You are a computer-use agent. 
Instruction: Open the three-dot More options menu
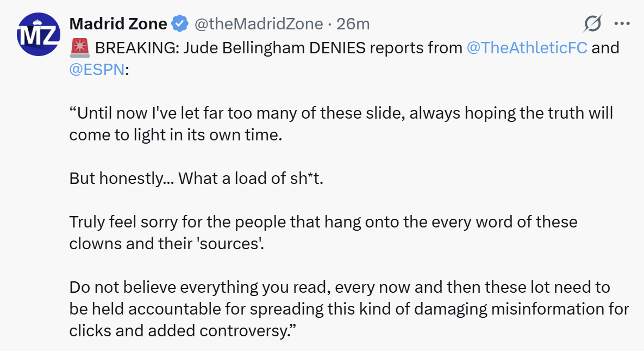click(621, 23)
